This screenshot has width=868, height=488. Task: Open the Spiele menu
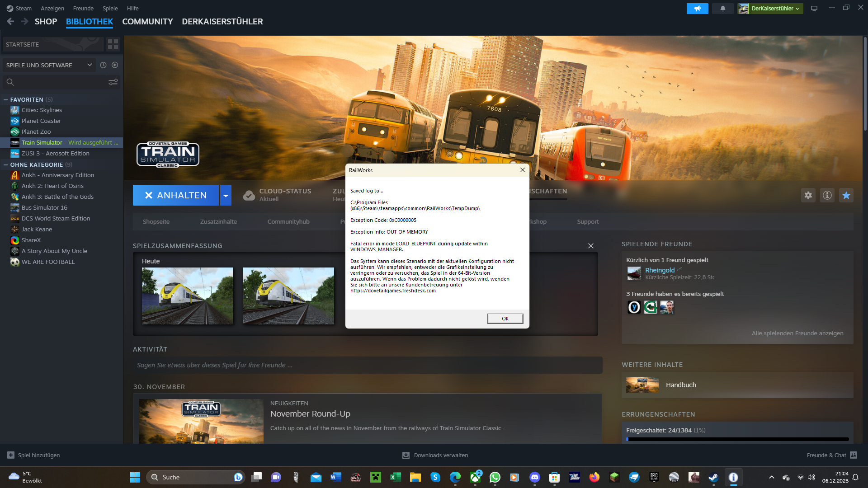[x=110, y=9]
